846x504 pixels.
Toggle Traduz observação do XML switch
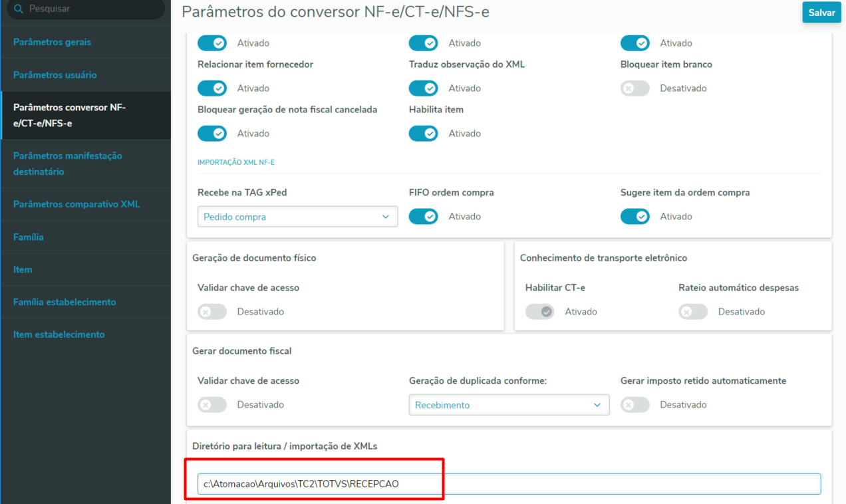(424, 88)
